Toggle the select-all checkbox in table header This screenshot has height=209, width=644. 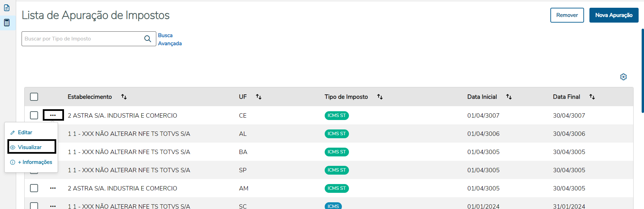(34, 97)
